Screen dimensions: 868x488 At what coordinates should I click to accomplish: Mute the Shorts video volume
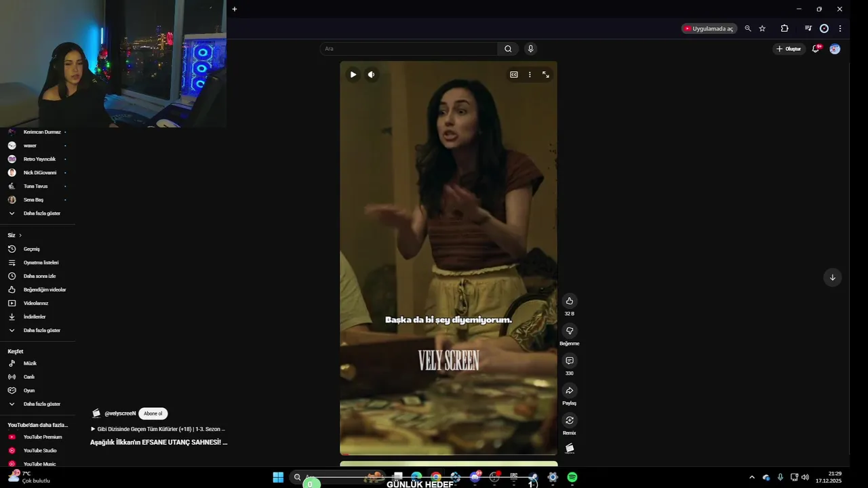[x=371, y=75]
